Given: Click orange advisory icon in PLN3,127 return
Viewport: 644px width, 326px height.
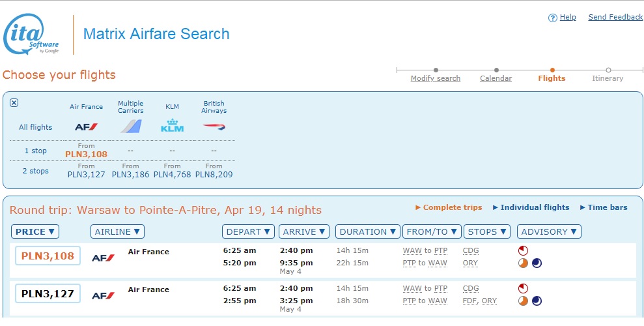Looking at the screenshot, I should pyautogui.click(x=523, y=301).
